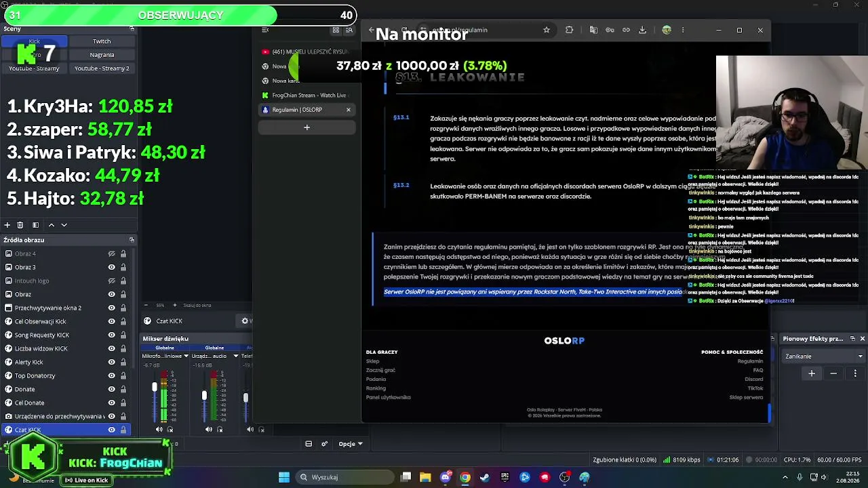The width and height of the screenshot is (868, 488).
Task: Toggle lock on Przechwytywanie okna 2
Action: (123, 308)
